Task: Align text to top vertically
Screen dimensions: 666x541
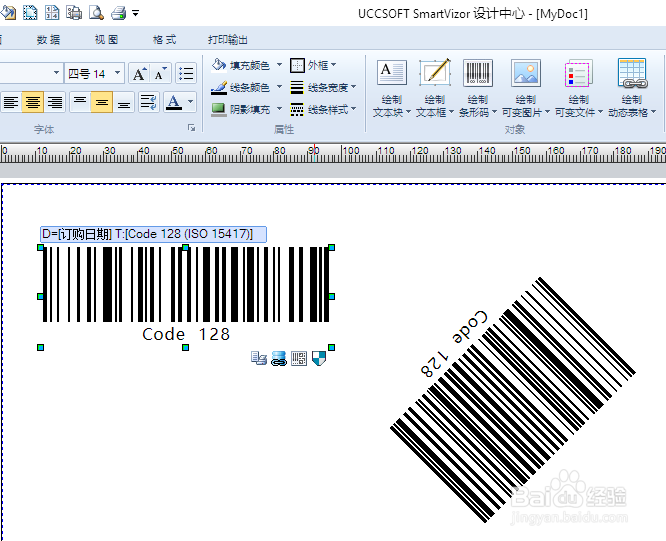Action: (x=80, y=102)
